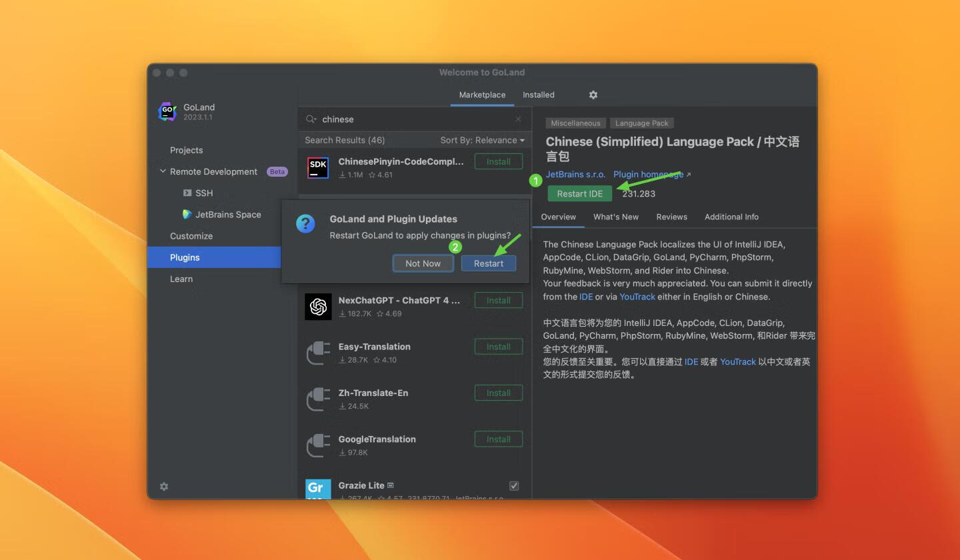The height and width of the screenshot is (560, 960).
Task: Click the Restart button in the dialog
Action: coord(489,263)
